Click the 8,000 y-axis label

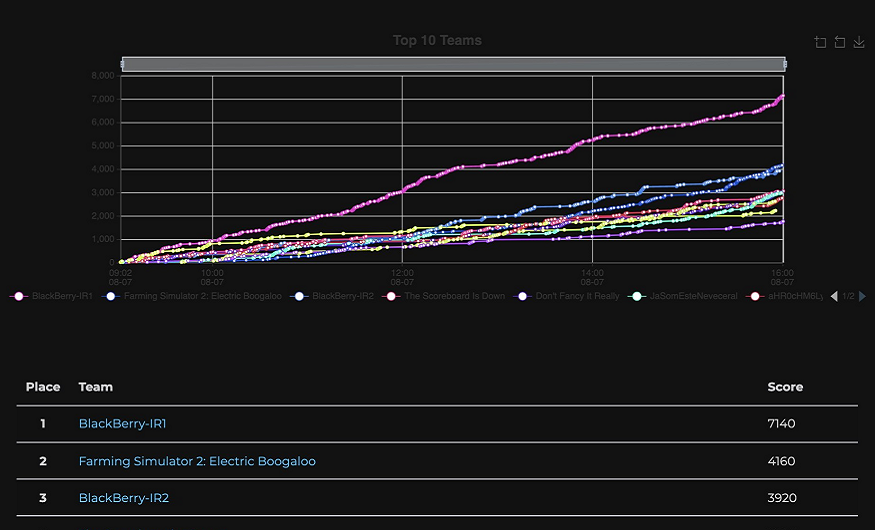(x=103, y=76)
